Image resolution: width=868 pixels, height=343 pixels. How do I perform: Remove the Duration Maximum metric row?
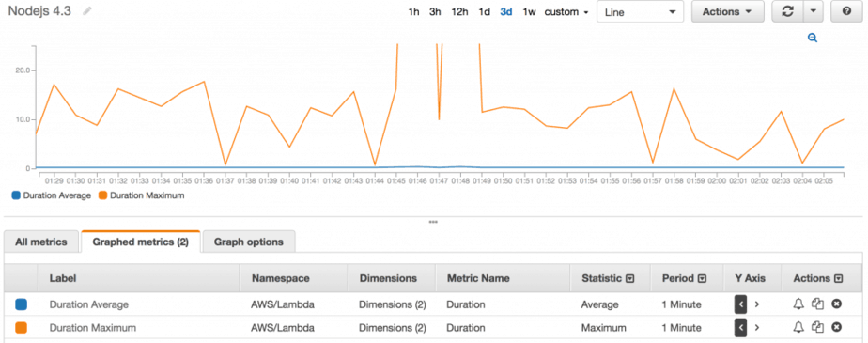click(837, 327)
